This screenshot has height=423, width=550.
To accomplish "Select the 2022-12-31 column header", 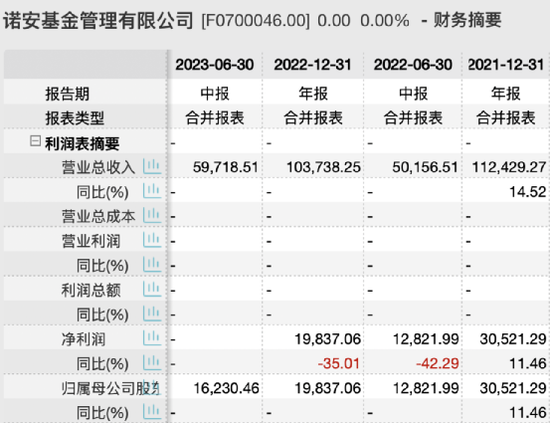I will (313, 65).
